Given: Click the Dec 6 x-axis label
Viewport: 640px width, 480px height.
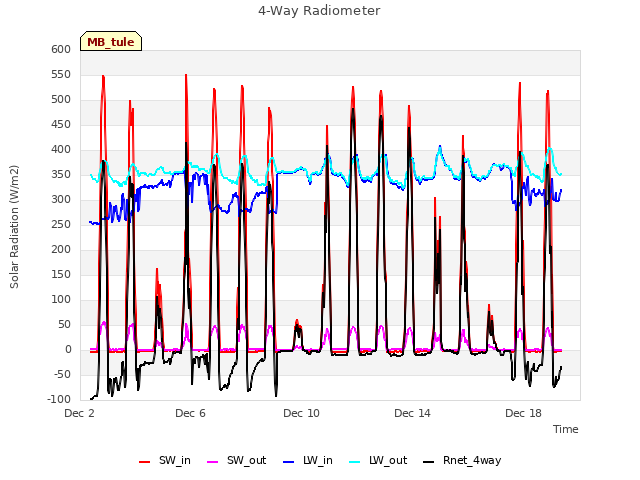Looking at the screenshot, I should (x=191, y=413).
